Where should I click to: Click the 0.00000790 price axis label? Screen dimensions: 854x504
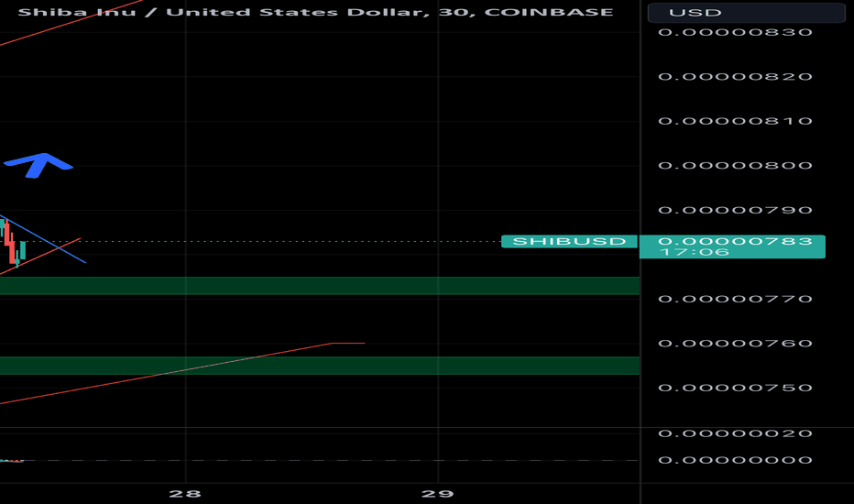click(x=735, y=211)
